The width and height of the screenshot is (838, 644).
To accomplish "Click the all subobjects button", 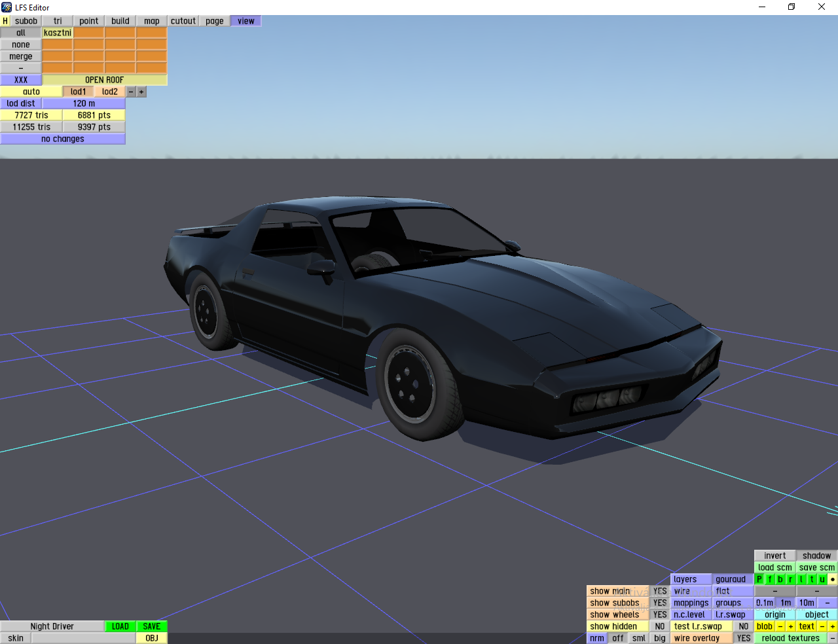I will point(21,33).
